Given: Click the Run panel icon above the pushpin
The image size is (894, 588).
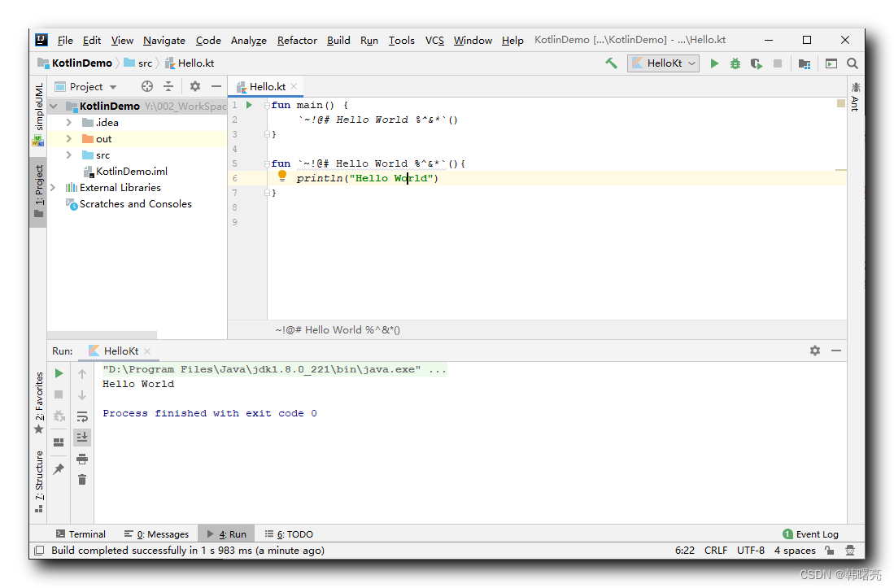Looking at the screenshot, I should point(59,442).
